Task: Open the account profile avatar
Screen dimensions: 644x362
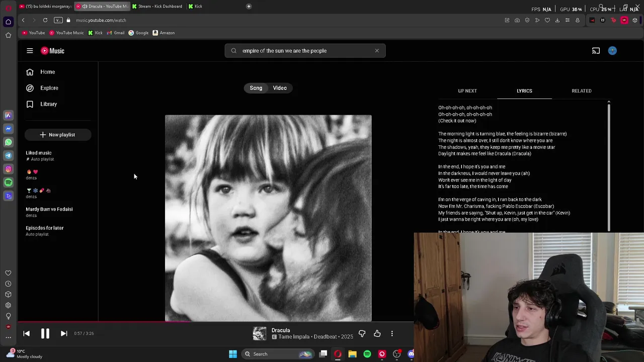Action: click(x=612, y=51)
